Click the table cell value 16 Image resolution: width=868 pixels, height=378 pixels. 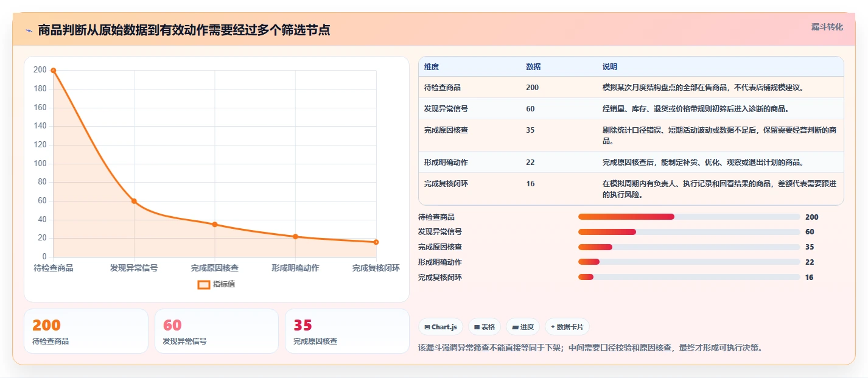(x=530, y=184)
